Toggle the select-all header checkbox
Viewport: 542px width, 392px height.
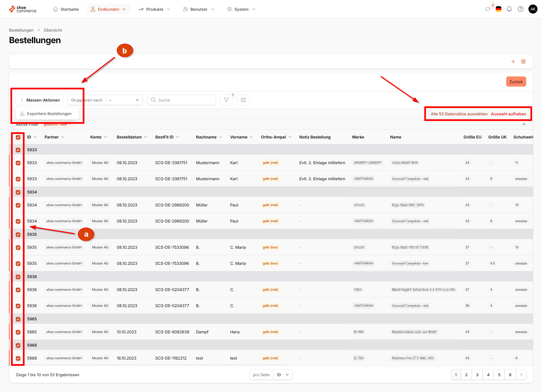pos(18,137)
